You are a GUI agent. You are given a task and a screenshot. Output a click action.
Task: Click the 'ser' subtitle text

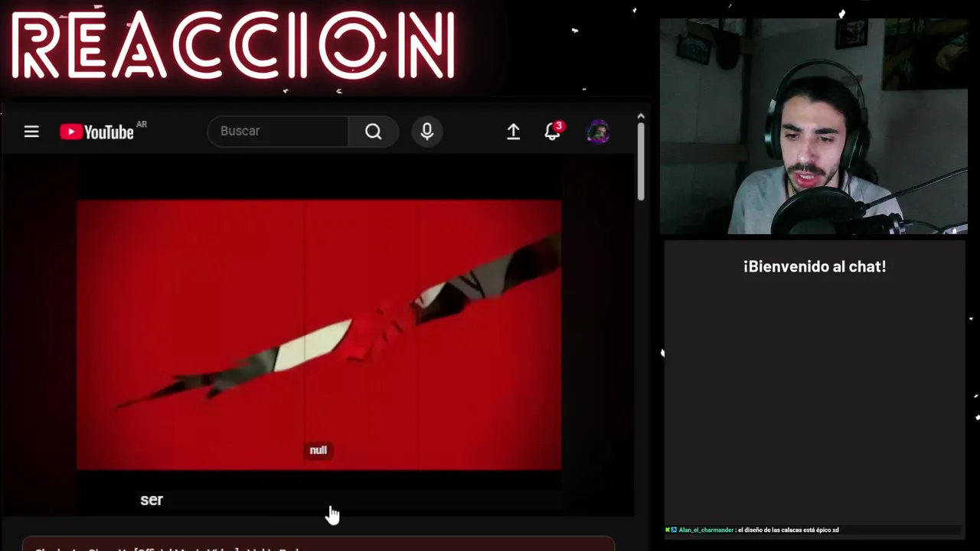coord(152,500)
